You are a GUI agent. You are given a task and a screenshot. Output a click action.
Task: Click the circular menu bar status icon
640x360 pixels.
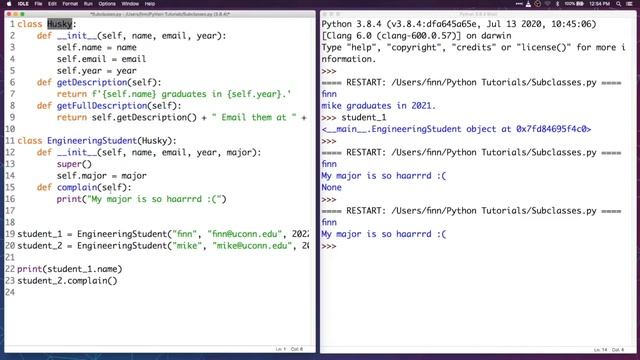point(538,4)
